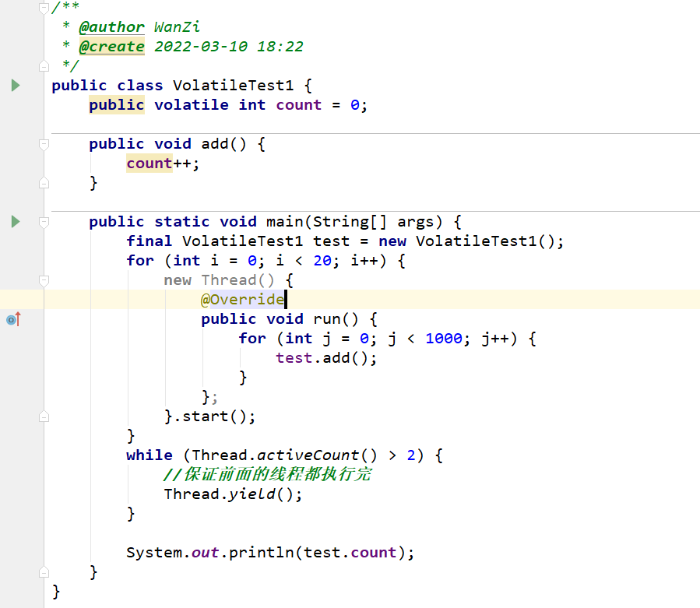Fold add() using its closing brace marker
Screen dimensions: 700x608
(x=44, y=183)
